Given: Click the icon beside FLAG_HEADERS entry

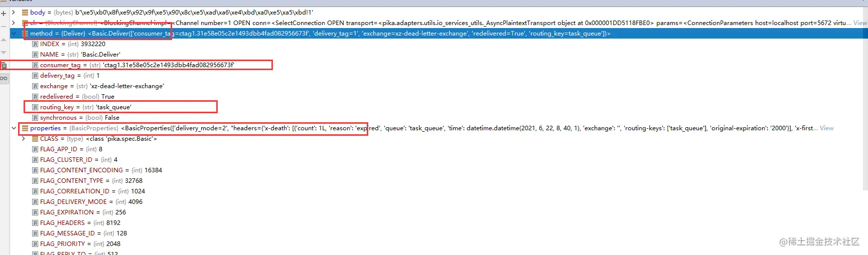Looking at the screenshot, I should (x=35, y=223).
